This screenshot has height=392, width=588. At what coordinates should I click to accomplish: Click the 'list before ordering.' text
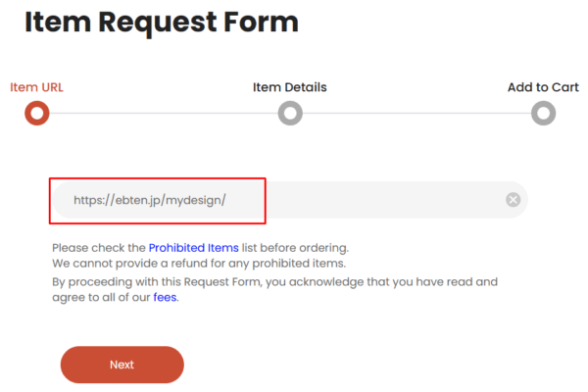tap(295, 248)
